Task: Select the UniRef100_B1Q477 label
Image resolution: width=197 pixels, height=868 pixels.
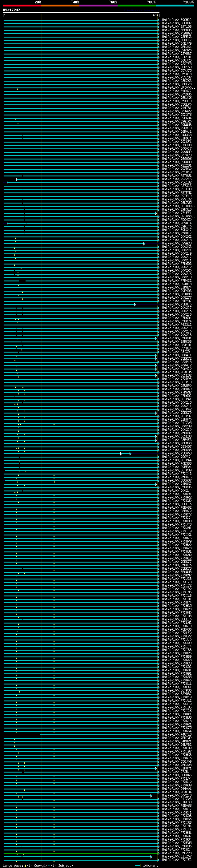Action: 177,91
